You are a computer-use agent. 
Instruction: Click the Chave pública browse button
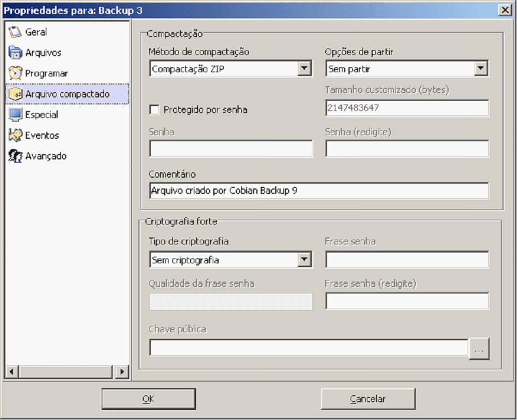tap(479, 349)
